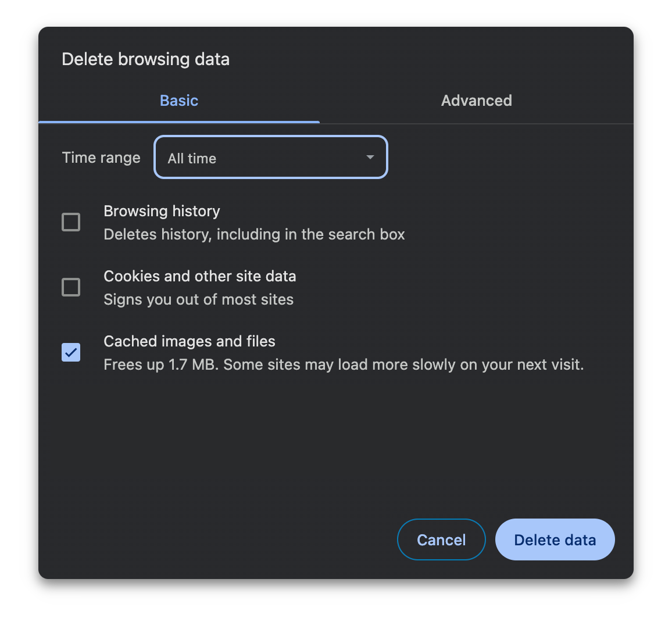
Task: Tick the Cookies and other site data checkbox
Action: pos(71,287)
